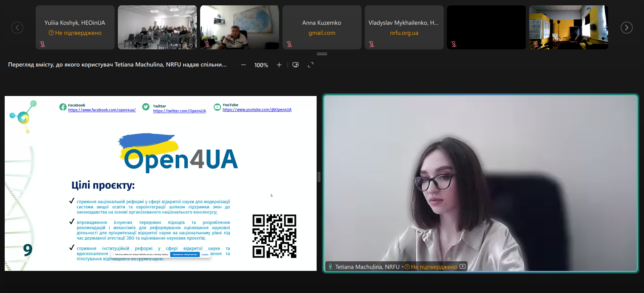Viewport: 644px width, 293px height.
Task: Click the vertical grip between slide and video
Action: [x=319, y=177]
